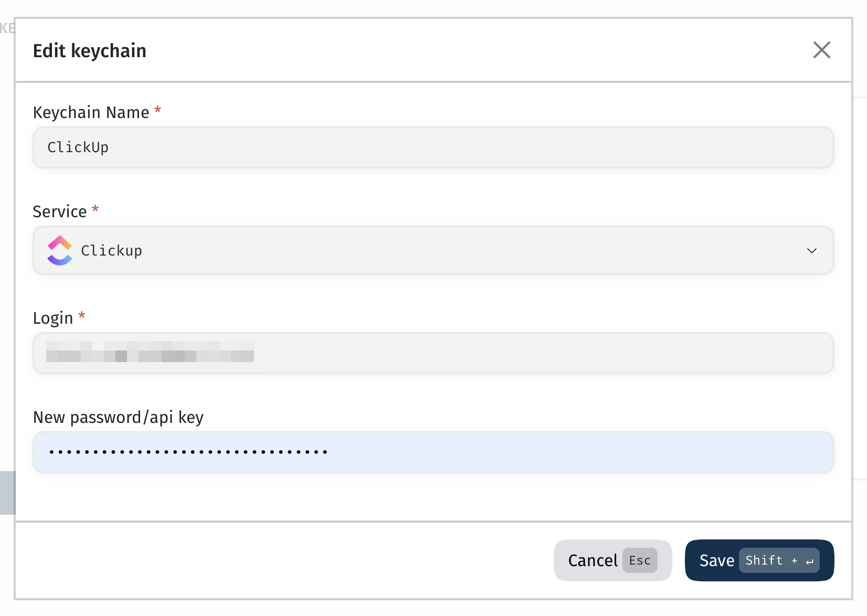Image resolution: width=867 pixels, height=616 pixels.
Task: Click the Edit keychain dialog title
Action: coord(90,51)
